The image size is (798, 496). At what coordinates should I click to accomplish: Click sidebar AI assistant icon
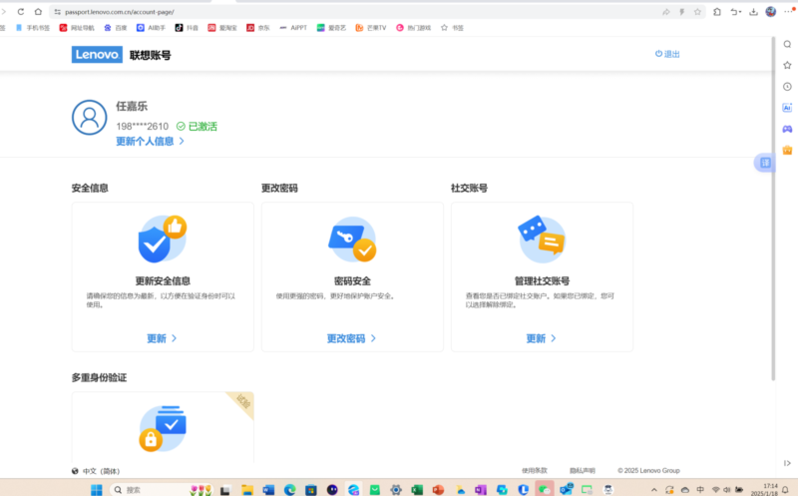tap(787, 107)
